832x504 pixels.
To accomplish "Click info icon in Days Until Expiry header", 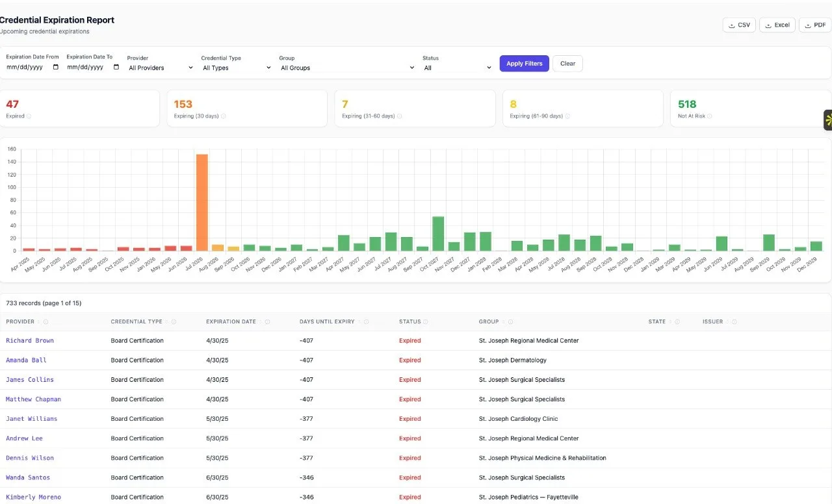I will coord(367,321).
